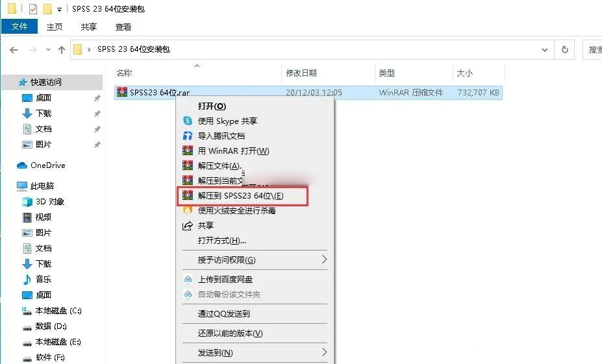Screen dimensions: 602x364
Task: Click the search box
Action: coord(592,49)
